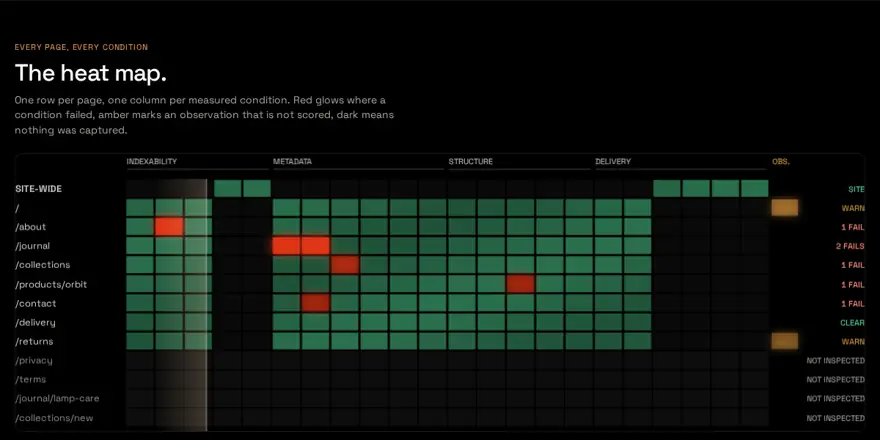The height and width of the screenshot is (440, 880).
Task: Click the heading "The heat map."
Action: pyautogui.click(x=90, y=73)
